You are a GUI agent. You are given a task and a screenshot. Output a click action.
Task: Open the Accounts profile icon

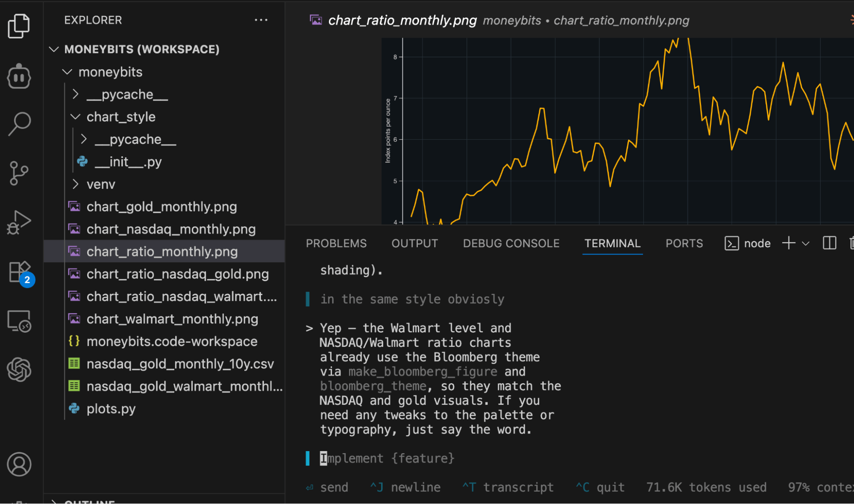19,464
